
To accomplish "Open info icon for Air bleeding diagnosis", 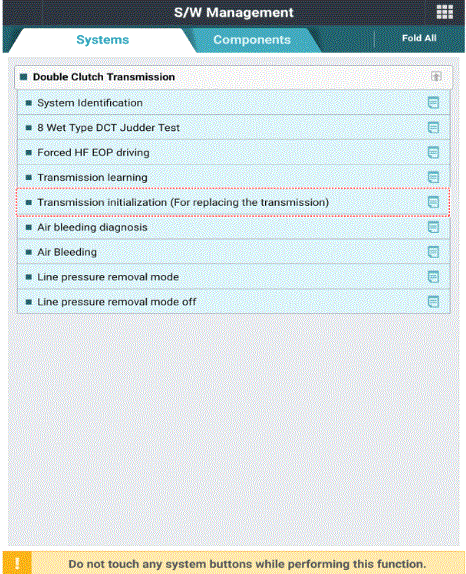I will [x=433, y=227].
